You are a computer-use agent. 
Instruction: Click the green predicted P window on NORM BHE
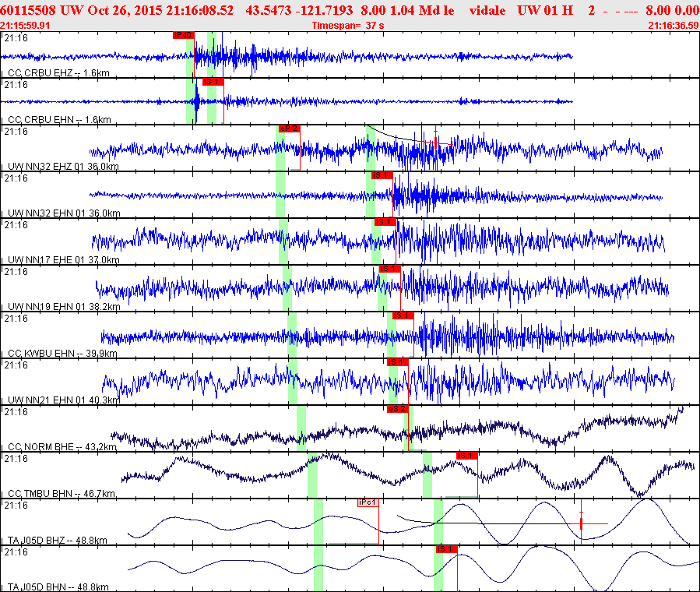pos(301,428)
